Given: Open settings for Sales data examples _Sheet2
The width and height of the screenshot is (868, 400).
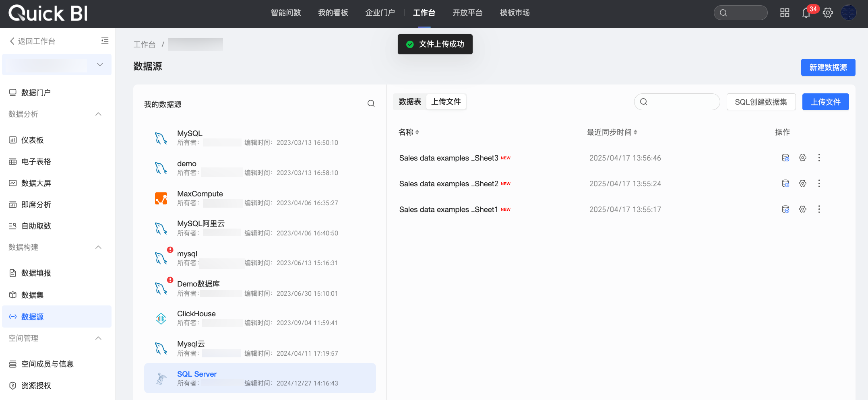Looking at the screenshot, I should [x=803, y=184].
